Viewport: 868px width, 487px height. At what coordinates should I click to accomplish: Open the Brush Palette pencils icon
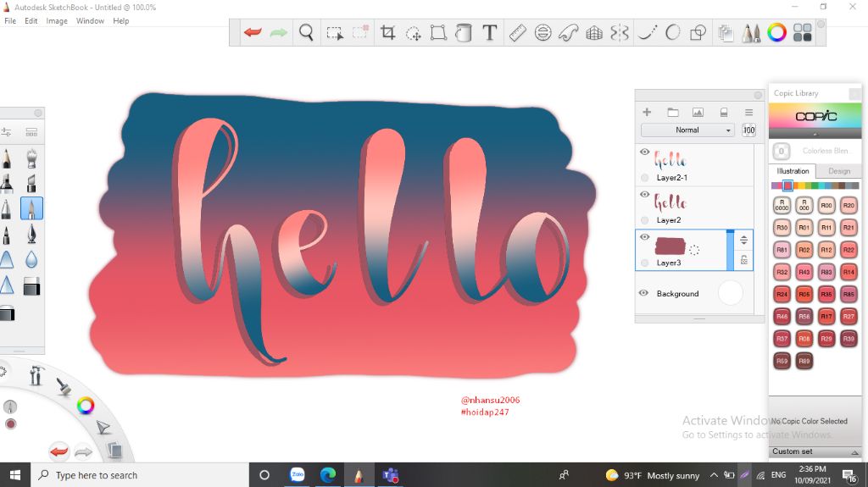pos(751,33)
